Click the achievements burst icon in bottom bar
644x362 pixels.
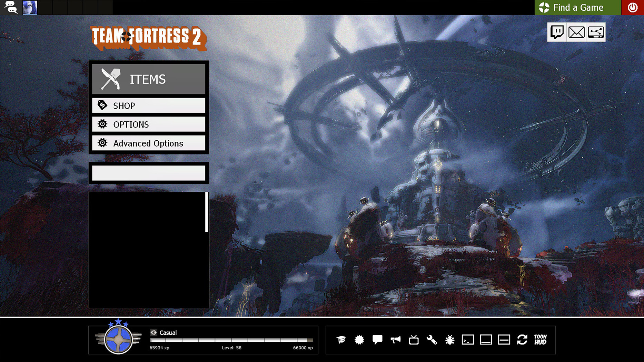[x=359, y=340]
